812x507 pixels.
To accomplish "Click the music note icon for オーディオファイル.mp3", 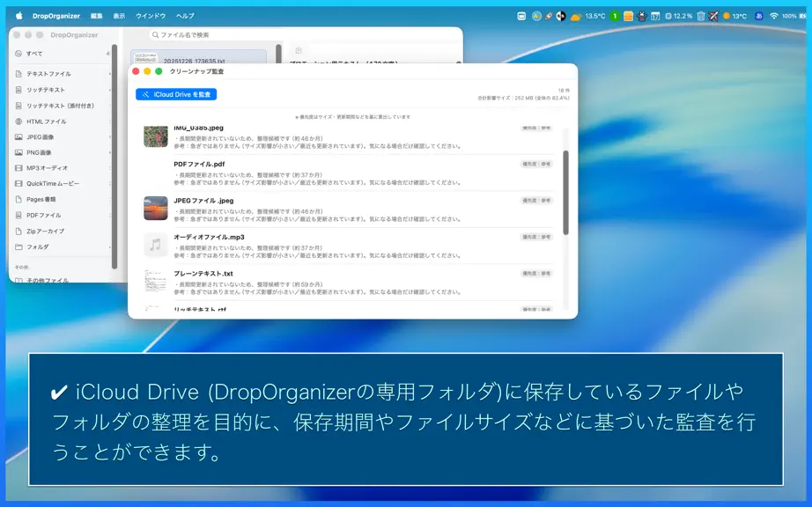I will click(x=155, y=245).
